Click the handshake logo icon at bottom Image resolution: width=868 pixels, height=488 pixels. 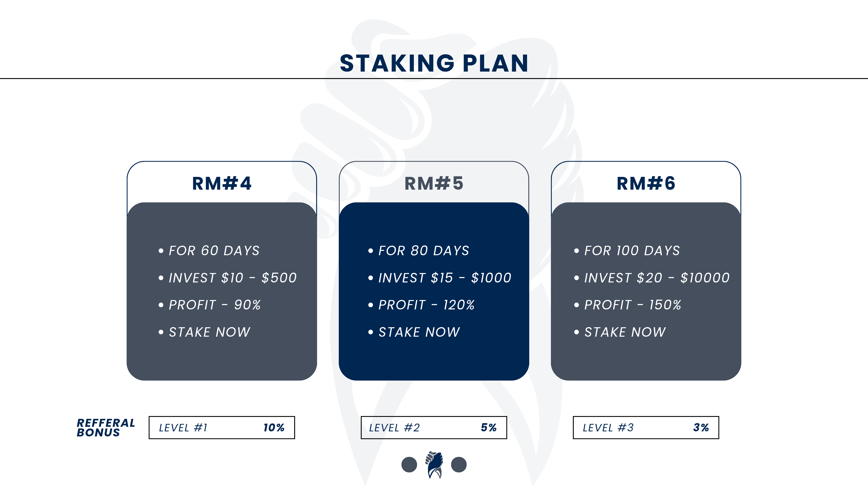click(x=434, y=465)
